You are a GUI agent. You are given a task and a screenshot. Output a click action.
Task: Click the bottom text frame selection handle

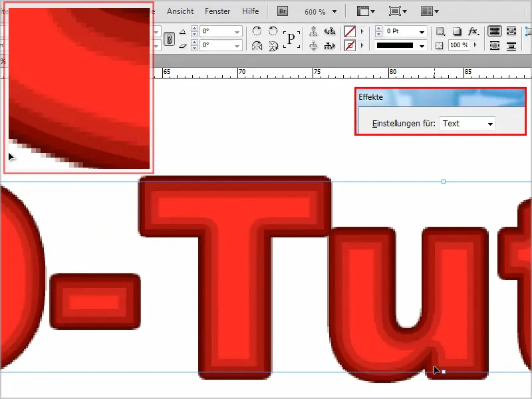pyautogui.click(x=444, y=372)
